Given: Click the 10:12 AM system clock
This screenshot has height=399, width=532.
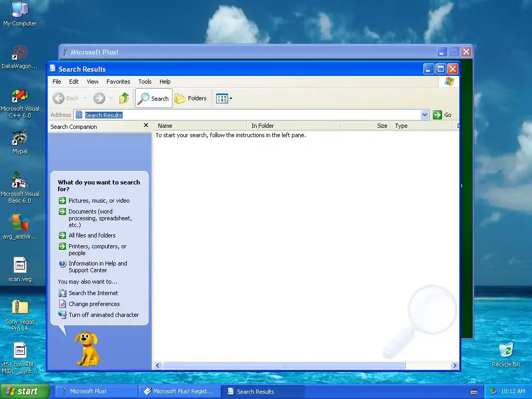Looking at the screenshot, I should [513, 391].
